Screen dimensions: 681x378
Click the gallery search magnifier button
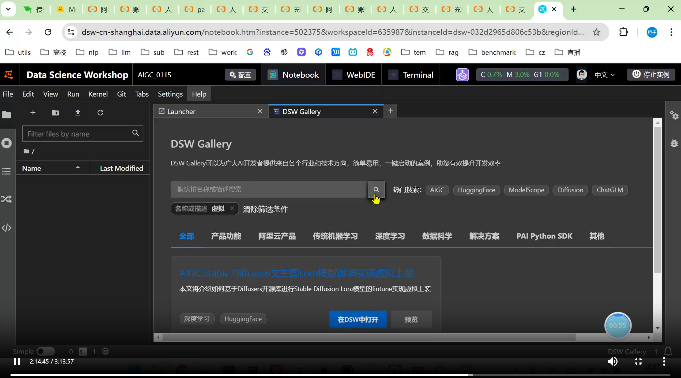pos(376,189)
